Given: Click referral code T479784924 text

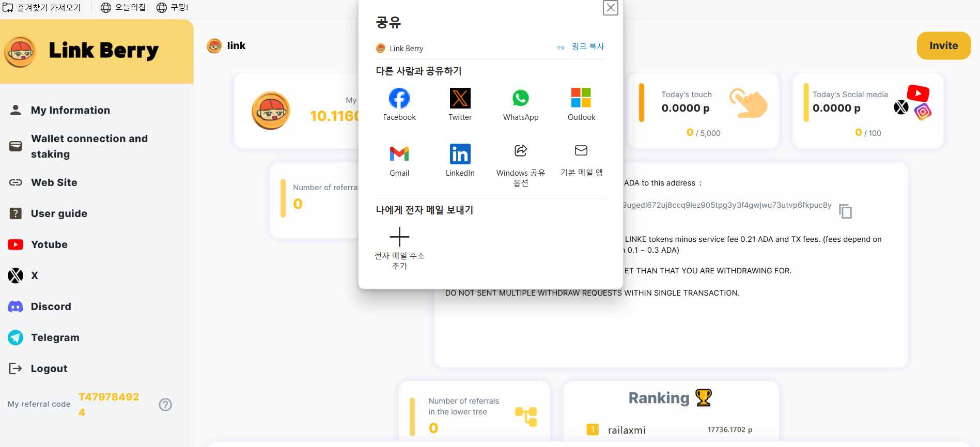Looking at the screenshot, I should 108,405.
